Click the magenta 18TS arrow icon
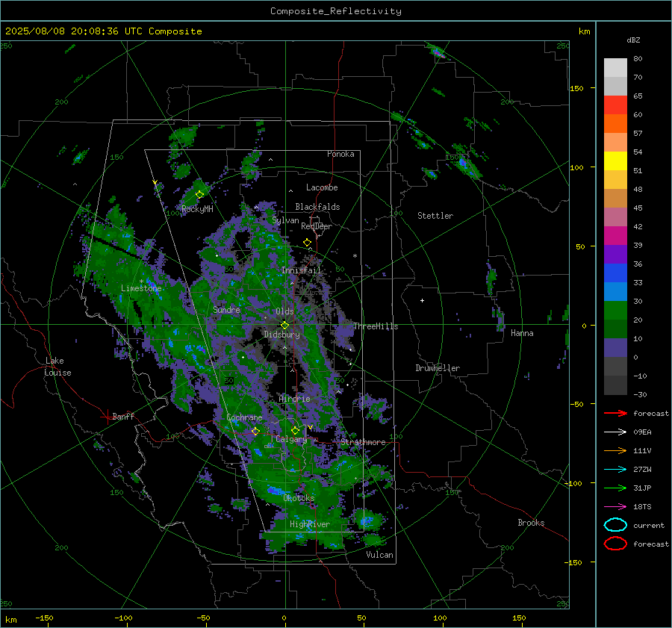Screen dimensions: 672x628 click(615, 507)
